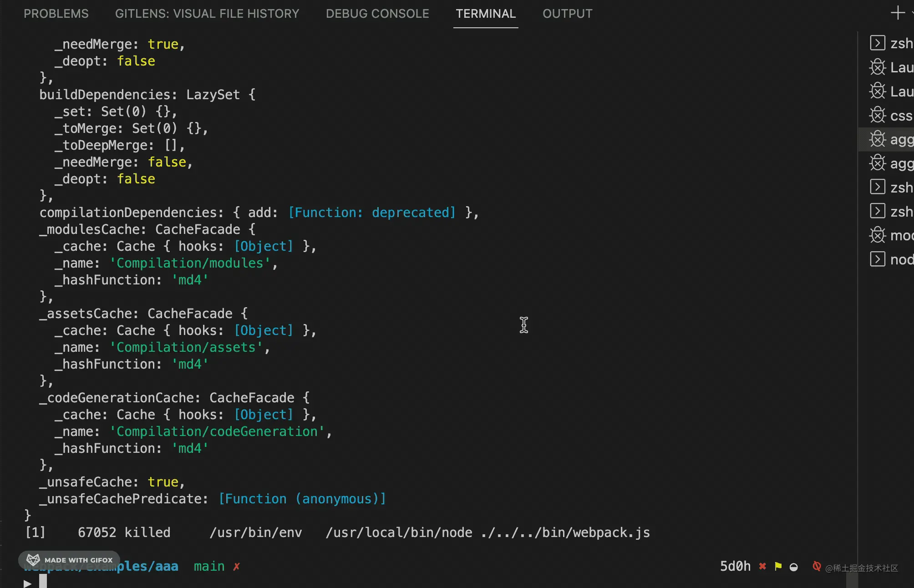This screenshot has height=588, width=914.
Task: Click the main git branch label in the prompt
Action: point(209,567)
